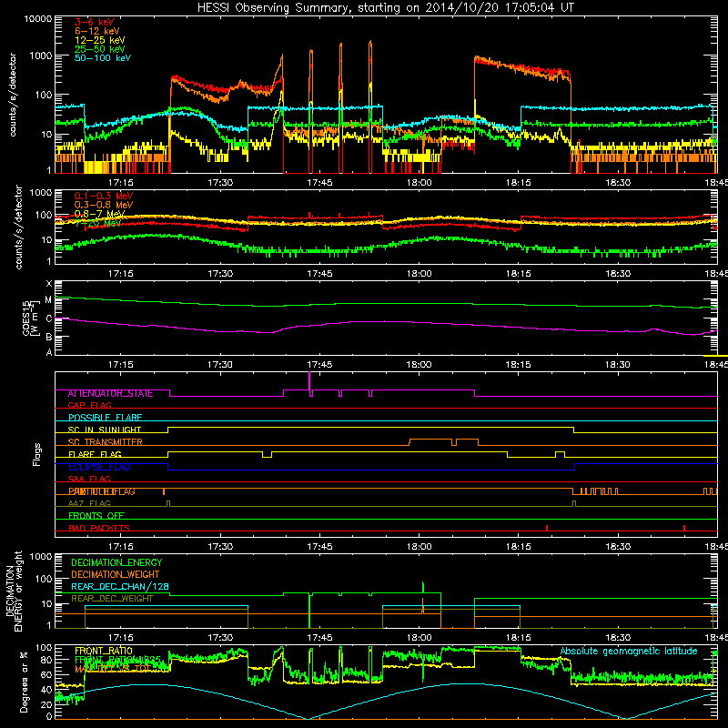Pick the yellow 12-25 keV legend label

pyautogui.click(x=100, y=40)
